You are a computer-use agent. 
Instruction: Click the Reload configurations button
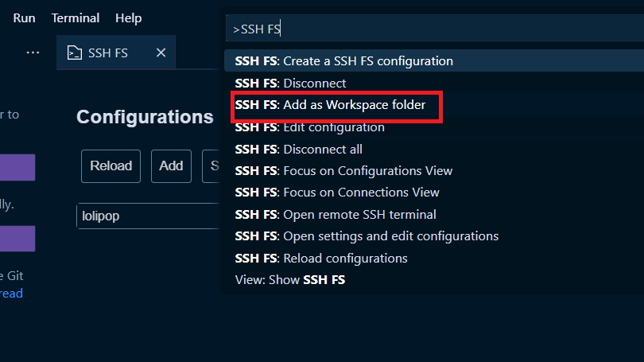[111, 166]
